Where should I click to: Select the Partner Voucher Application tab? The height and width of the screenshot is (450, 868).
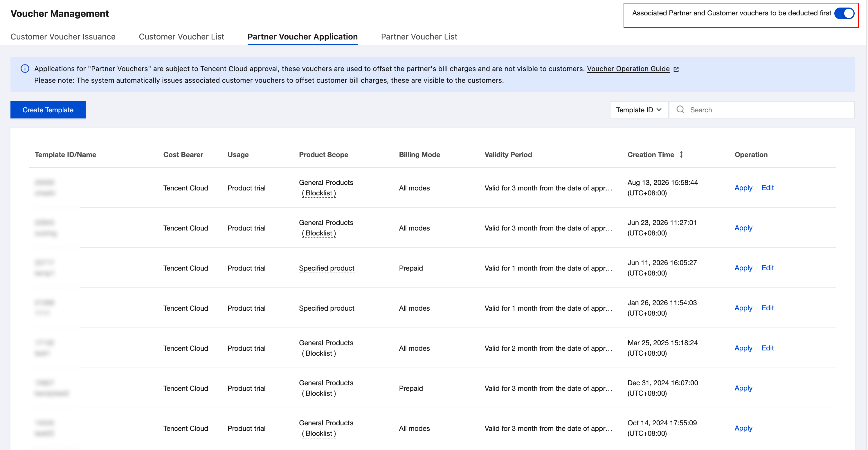point(302,37)
